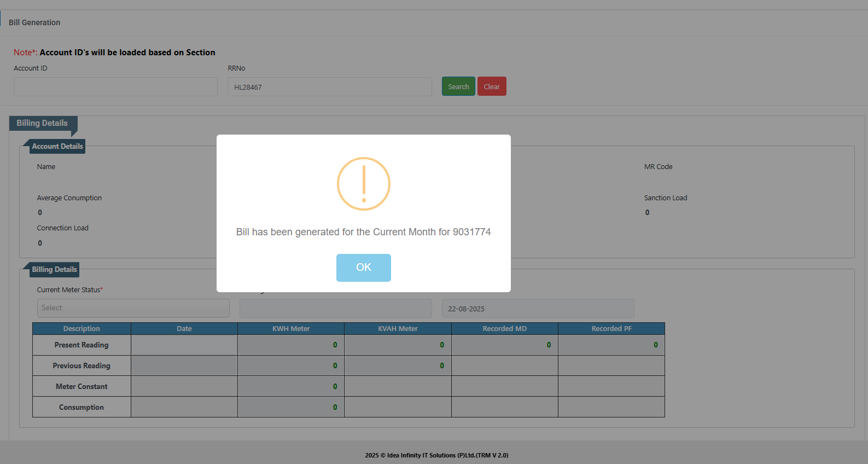This screenshot has height=464, width=868.
Task: Click the Consumption KWH Meter cell
Action: pos(291,407)
